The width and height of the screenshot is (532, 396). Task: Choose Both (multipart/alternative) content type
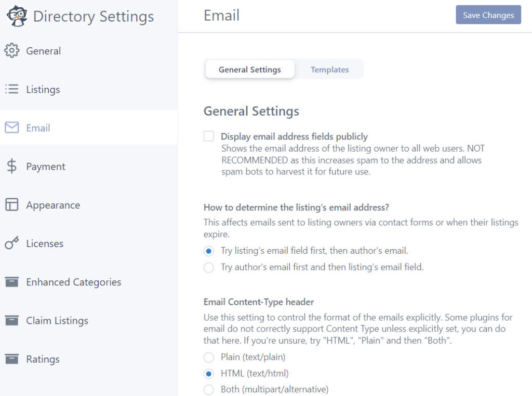(209, 390)
